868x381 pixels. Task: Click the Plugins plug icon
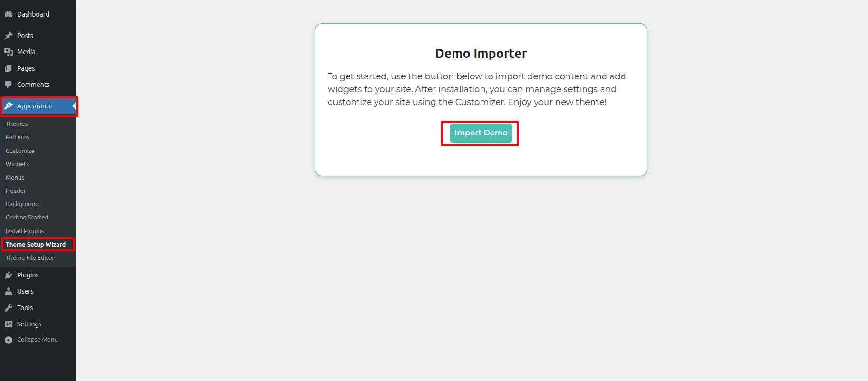[9, 275]
